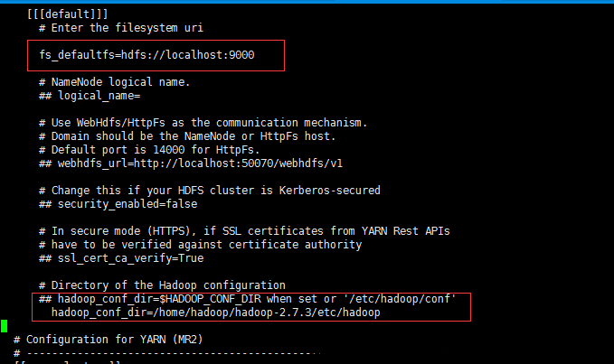Click commented hadoop_conf_dir=$HADOOP_CONF_DIR line
Screen dimensions: 614x364
pos(253,299)
